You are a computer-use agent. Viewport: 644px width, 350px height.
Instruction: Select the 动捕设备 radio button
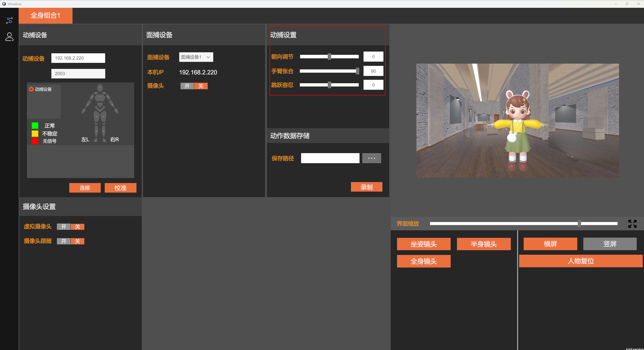31,89
